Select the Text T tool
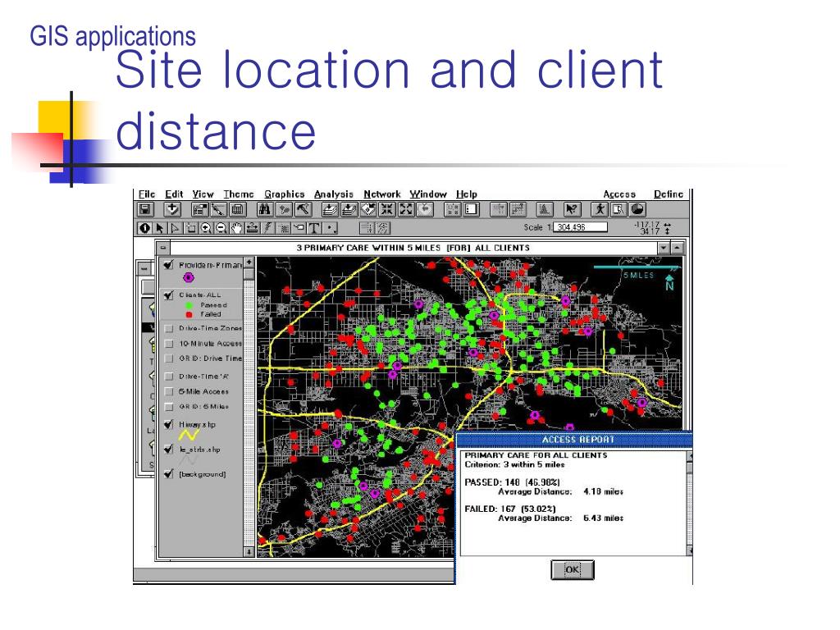The image size is (840, 630). pyautogui.click(x=314, y=228)
